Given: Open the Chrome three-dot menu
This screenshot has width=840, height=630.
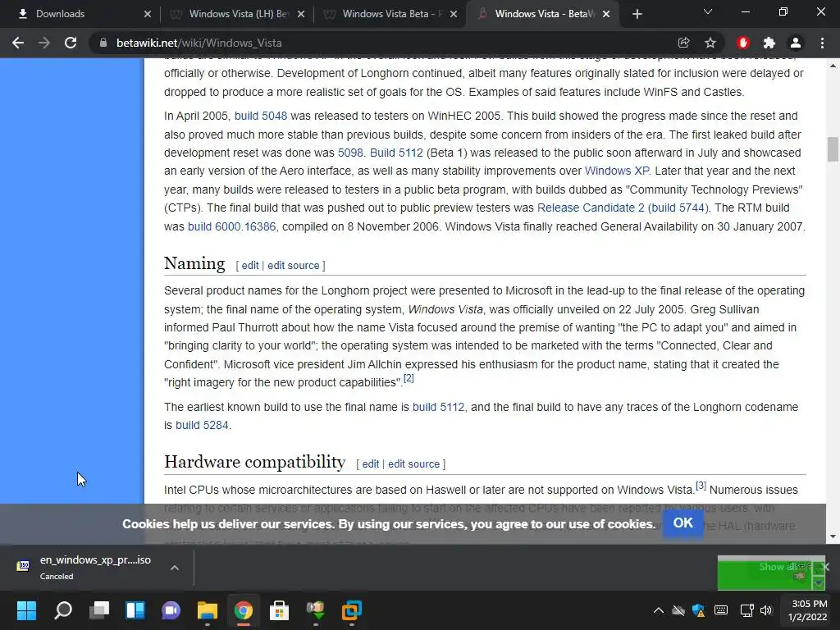Looking at the screenshot, I should [x=822, y=43].
